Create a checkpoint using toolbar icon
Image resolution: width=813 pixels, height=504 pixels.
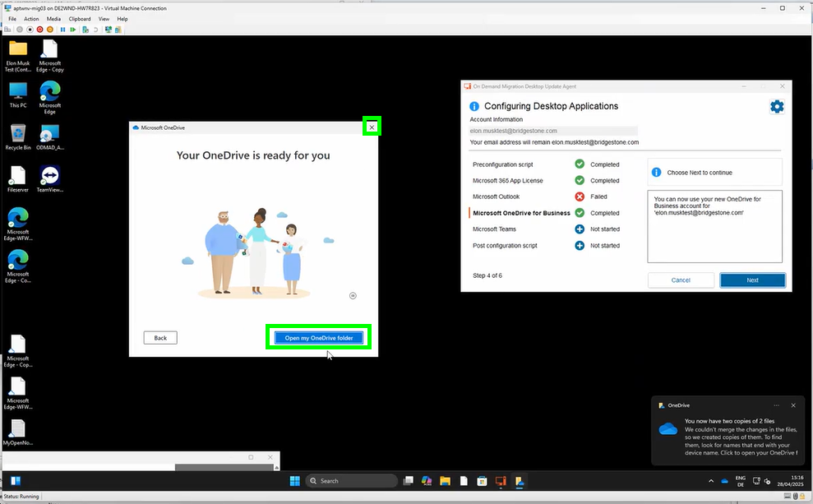(85, 30)
